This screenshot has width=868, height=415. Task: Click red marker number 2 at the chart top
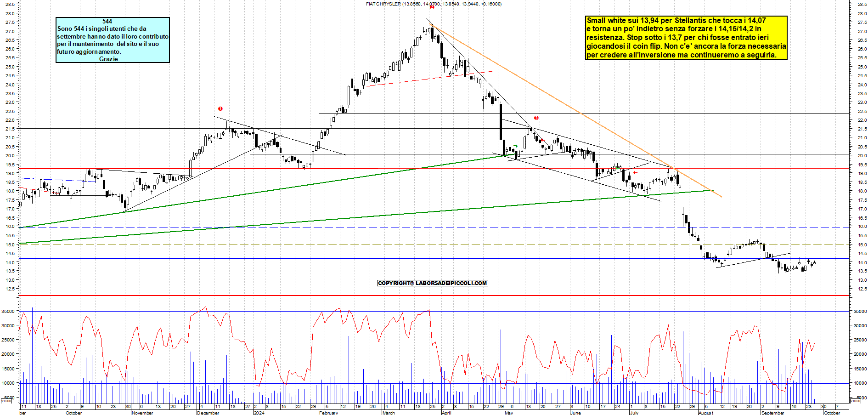click(x=432, y=7)
